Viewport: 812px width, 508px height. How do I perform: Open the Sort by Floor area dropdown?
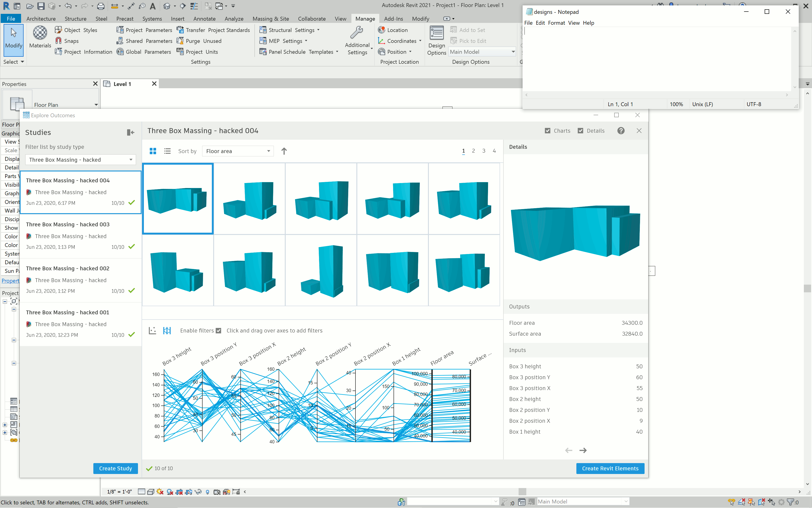point(238,151)
